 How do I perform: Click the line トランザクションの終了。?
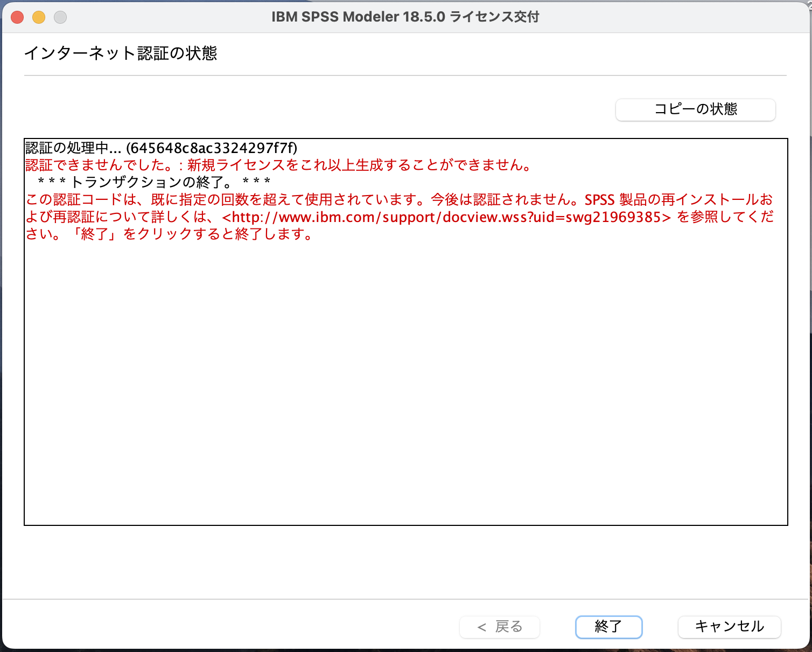154,182
